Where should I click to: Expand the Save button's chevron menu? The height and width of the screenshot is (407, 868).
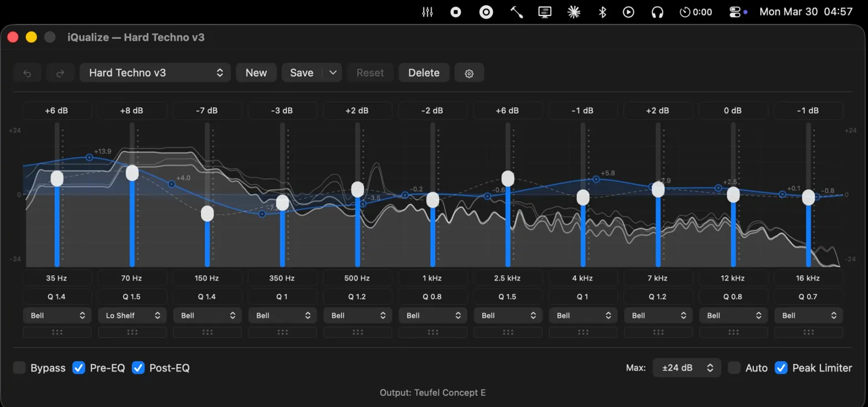[x=333, y=73]
